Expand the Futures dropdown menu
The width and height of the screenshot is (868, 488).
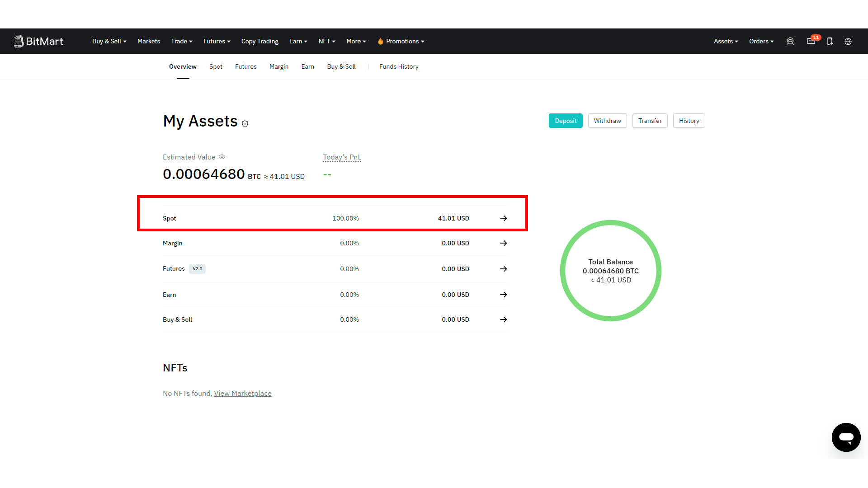point(217,41)
